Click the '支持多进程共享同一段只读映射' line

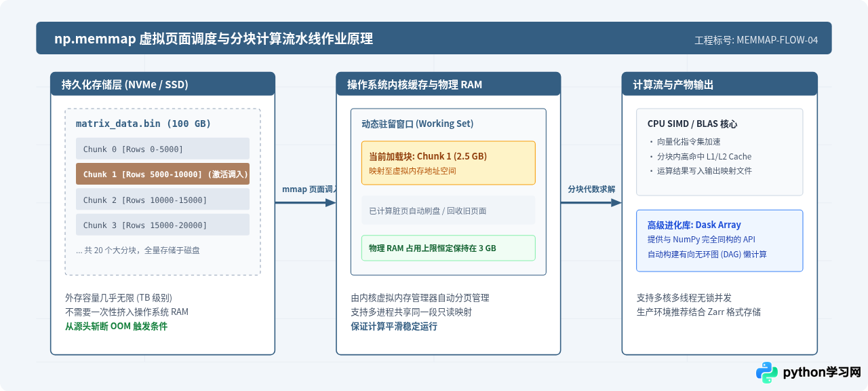coord(411,312)
